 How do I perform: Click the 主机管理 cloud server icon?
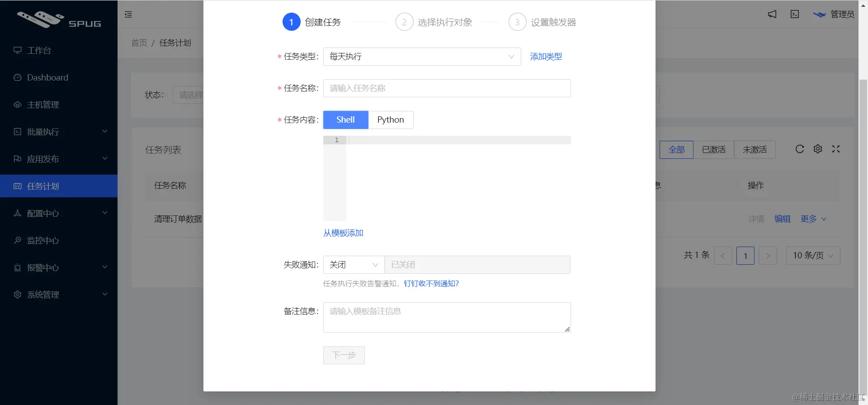(x=18, y=105)
